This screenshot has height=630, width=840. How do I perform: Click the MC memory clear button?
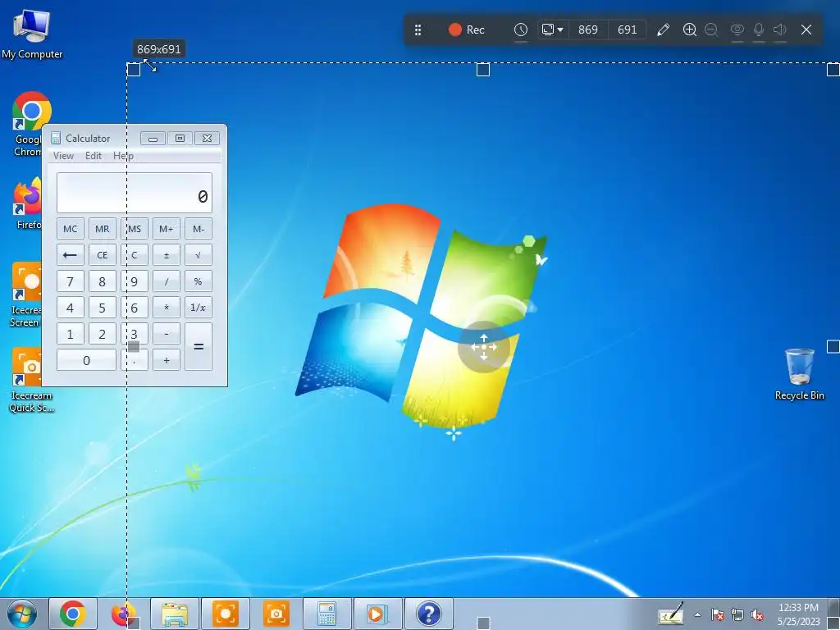(x=71, y=229)
